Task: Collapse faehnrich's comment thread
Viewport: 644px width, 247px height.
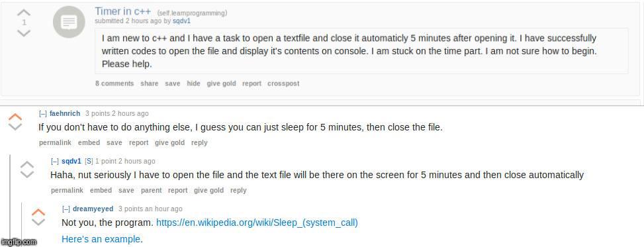Action: tap(43, 113)
